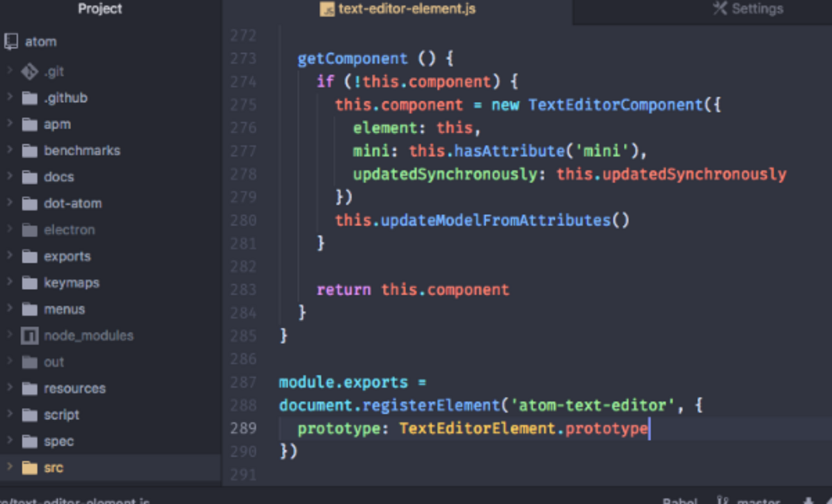Expand the src folder chevron

coord(10,467)
